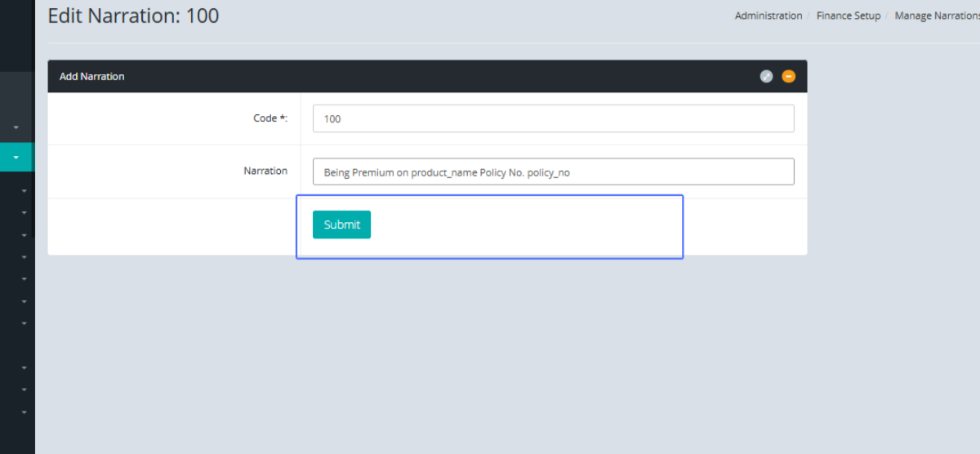Expand the teal highlighted sidebar menu arrow
The width and height of the screenshot is (980, 454).
click(x=16, y=157)
